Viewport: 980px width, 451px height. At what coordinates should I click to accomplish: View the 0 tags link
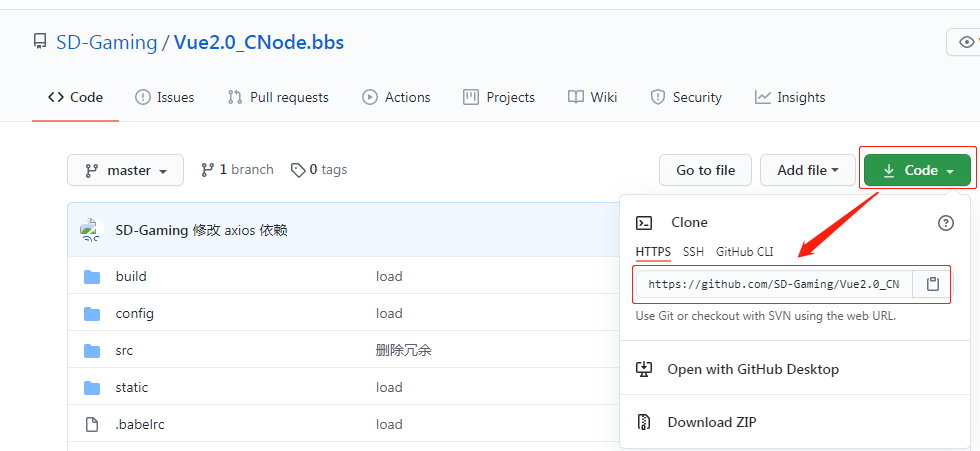[319, 170]
